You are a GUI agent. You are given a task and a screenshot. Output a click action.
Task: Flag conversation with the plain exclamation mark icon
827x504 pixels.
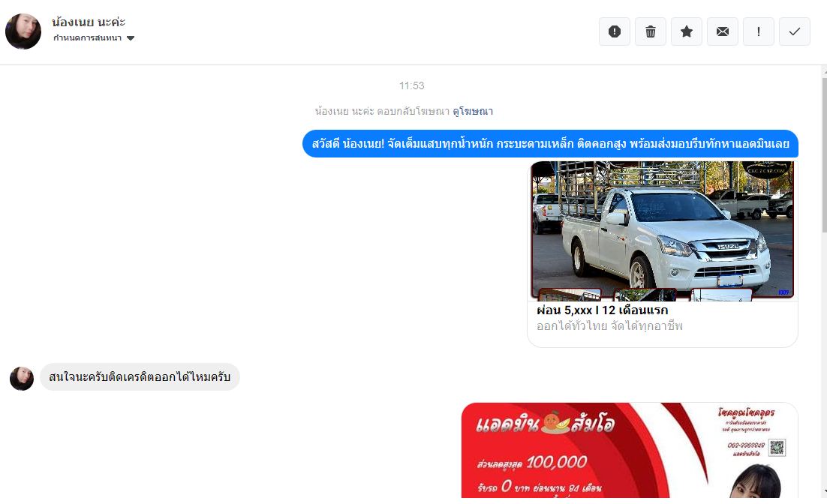click(758, 31)
